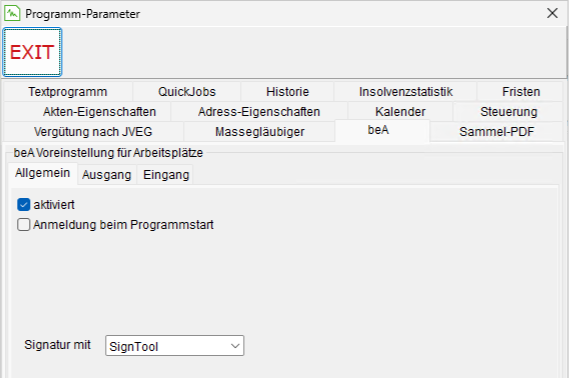The height and width of the screenshot is (378, 569).
Task: Enable Anmeldung beim Programmstart checkbox
Action: tap(24, 225)
